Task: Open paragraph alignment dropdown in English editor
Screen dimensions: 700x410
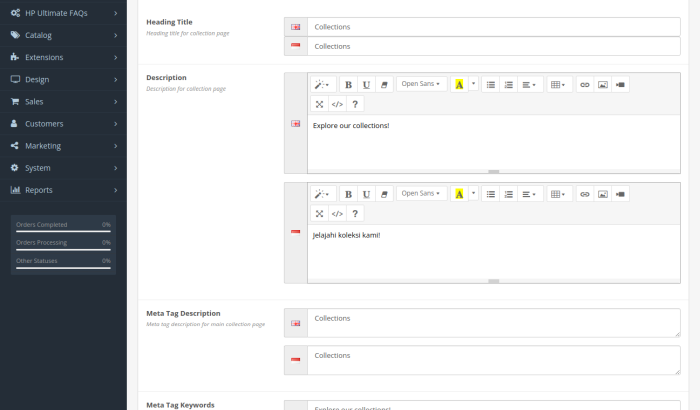Action: 530,84
